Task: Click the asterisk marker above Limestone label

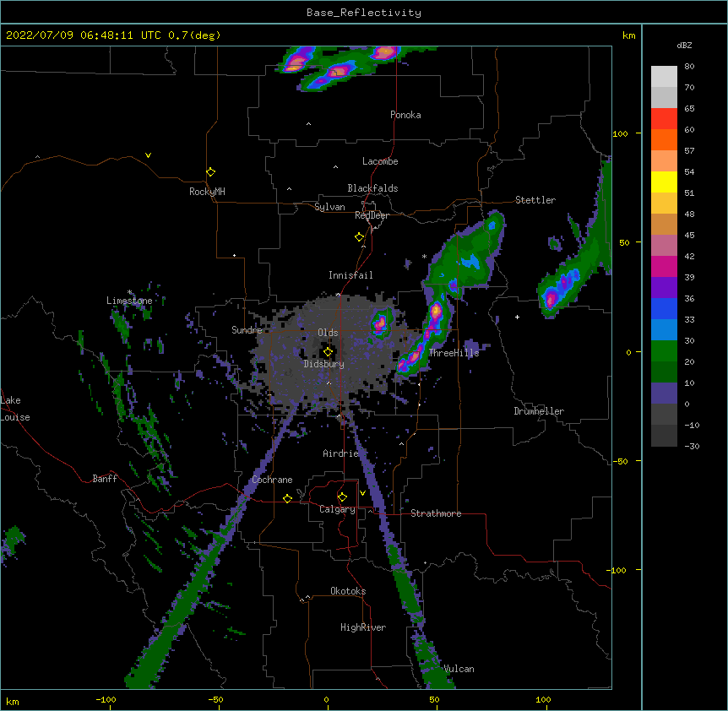Action: click(129, 292)
